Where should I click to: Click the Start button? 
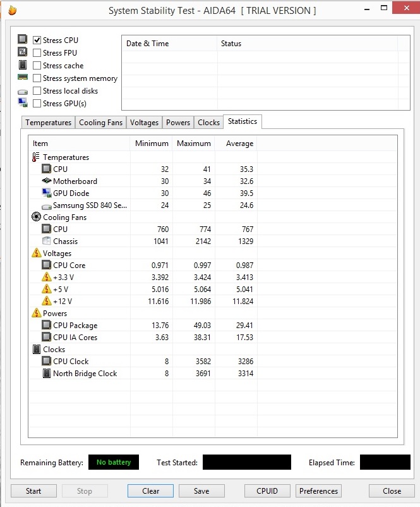point(33,491)
